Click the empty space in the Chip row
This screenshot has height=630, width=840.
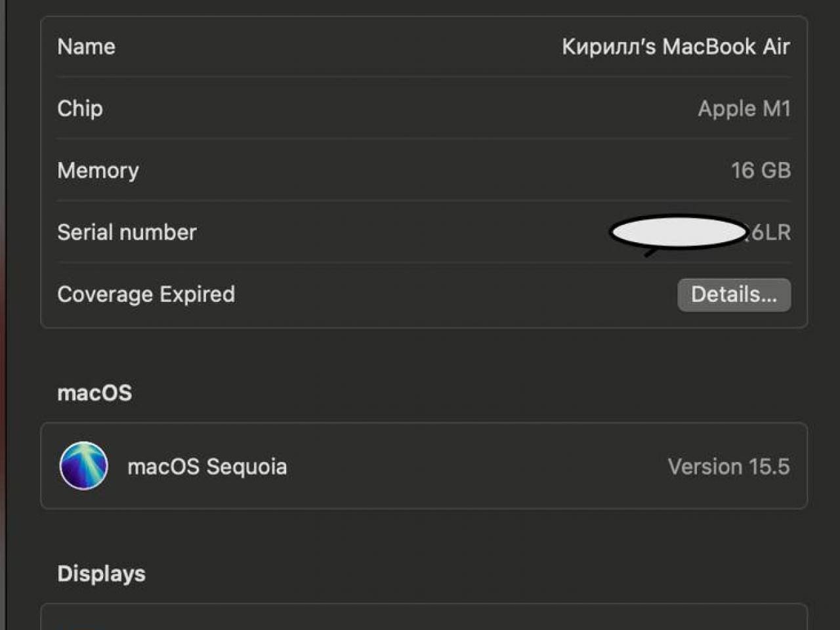pyautogui.click(x=400, y=108)
